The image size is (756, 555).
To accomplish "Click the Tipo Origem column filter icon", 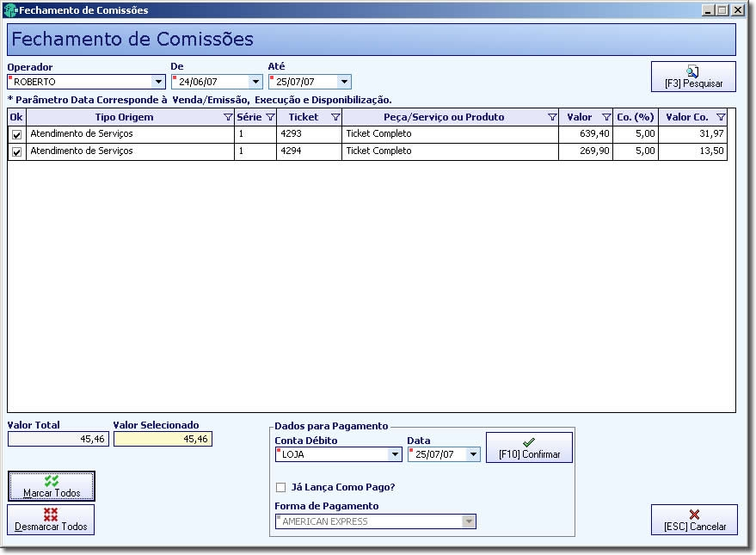I will pos(228,117).
